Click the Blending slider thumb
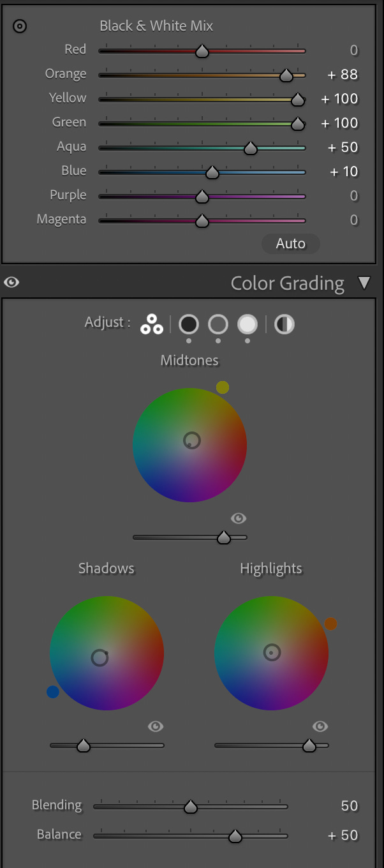 (x=190, y=807)
